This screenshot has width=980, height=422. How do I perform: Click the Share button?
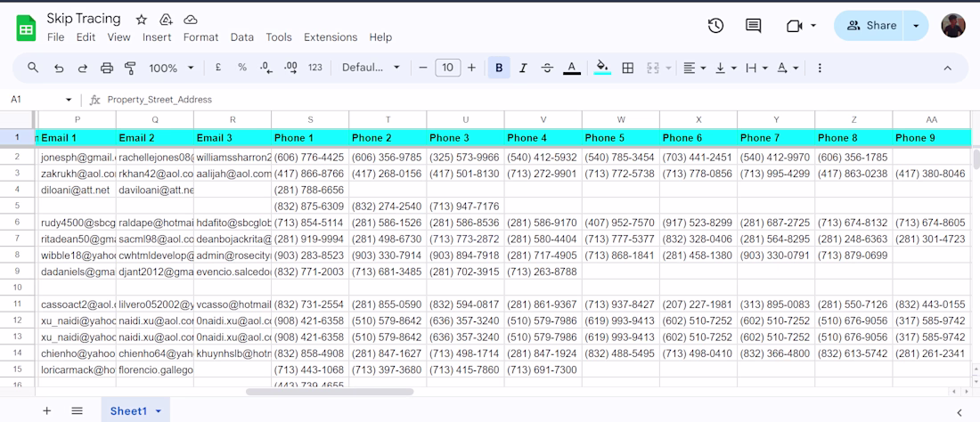[x=870, y=26]
